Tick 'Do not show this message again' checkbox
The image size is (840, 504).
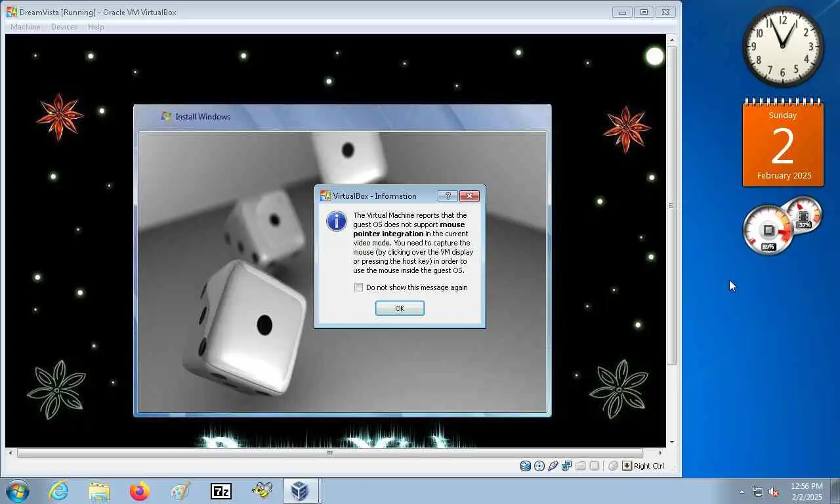[x=358, y=287]
